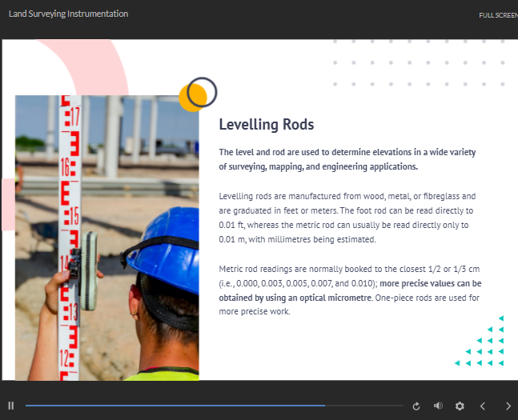Click the yellow circle decoration
The image size is (518, 420).
click(x=191, y=97)
